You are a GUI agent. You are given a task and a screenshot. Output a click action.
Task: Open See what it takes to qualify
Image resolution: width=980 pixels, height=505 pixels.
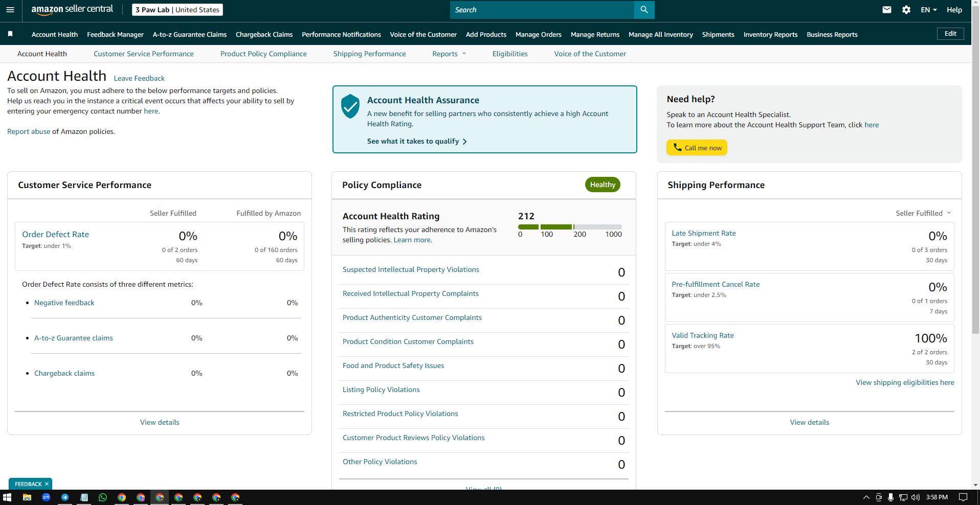417,141
